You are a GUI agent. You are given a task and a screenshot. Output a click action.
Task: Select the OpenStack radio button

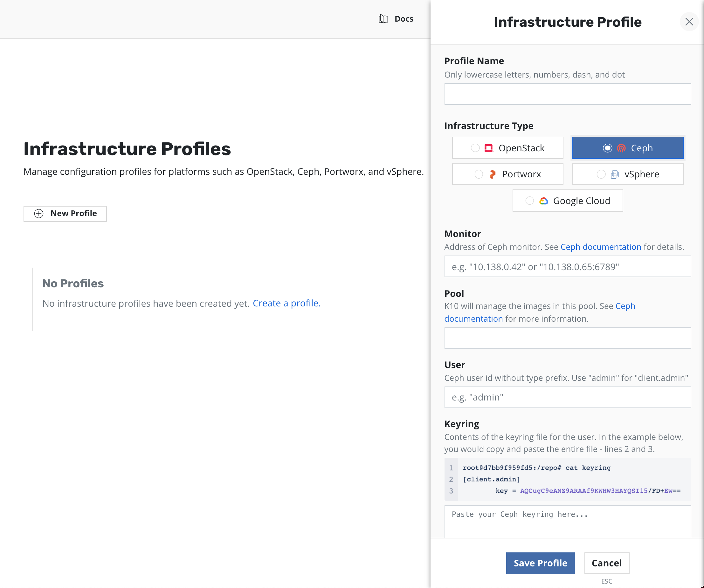pyautogui.click(x=475, y=148)
